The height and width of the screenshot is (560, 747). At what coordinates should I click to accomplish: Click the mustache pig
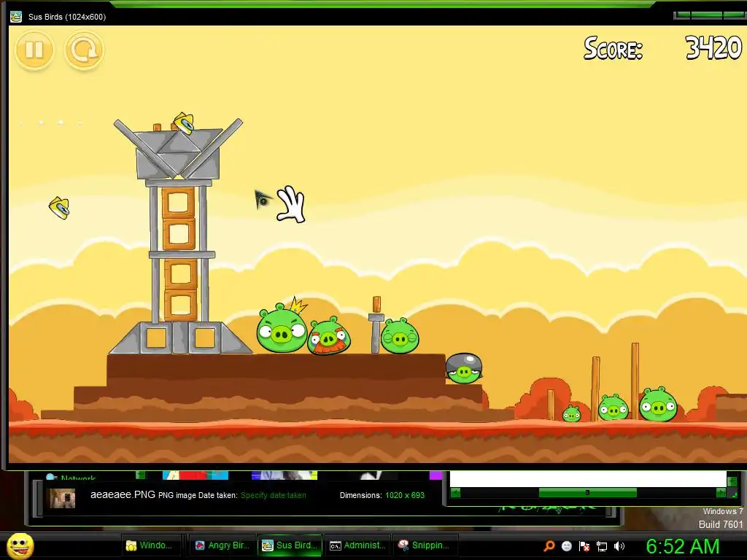coord(329,336)
